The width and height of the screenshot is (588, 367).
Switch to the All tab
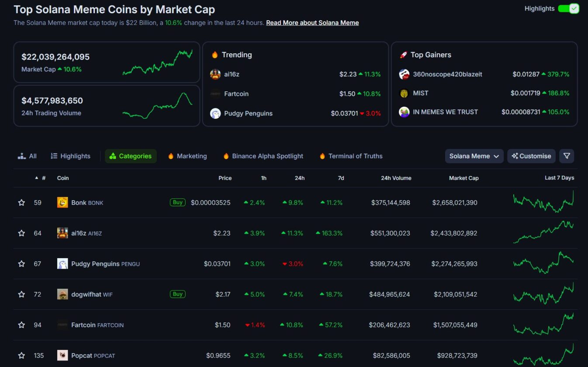[27, 156]
